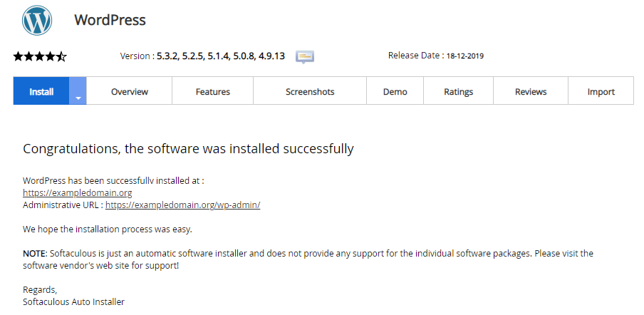Open the version changelog speech-bubble icon
Viewport: 644px width, 315px height.
(305, 57)
